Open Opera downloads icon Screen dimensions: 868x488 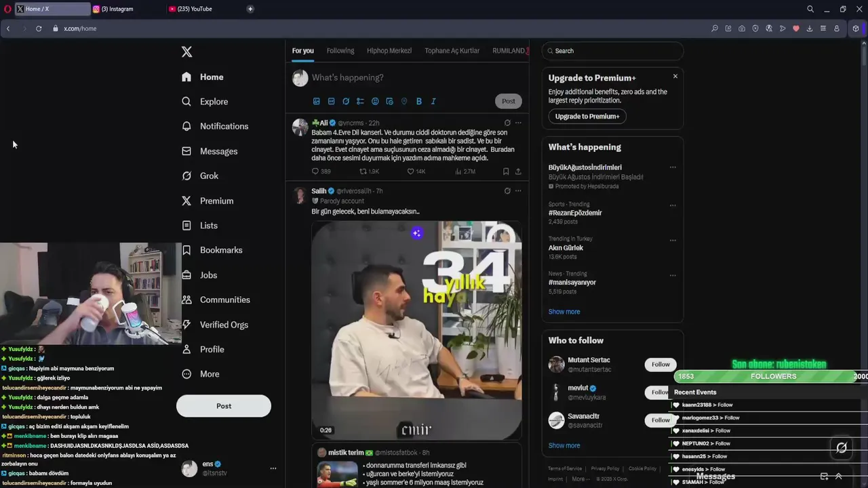809,28
